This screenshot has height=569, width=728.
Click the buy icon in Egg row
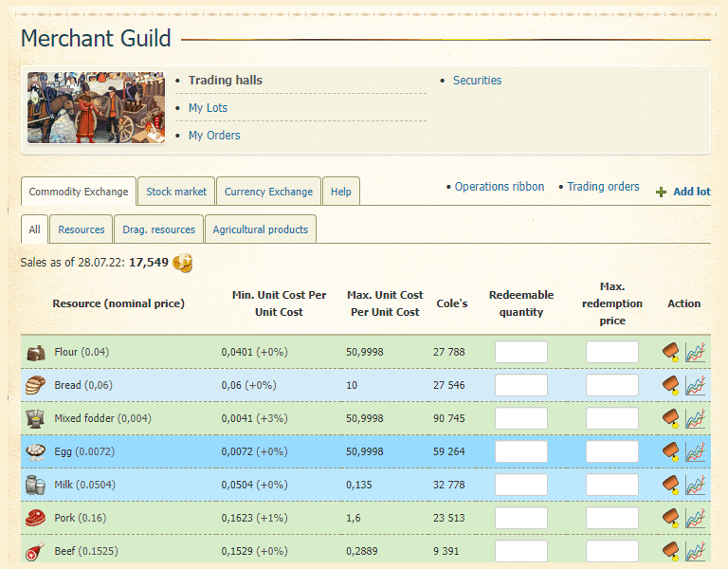[670, 451]
